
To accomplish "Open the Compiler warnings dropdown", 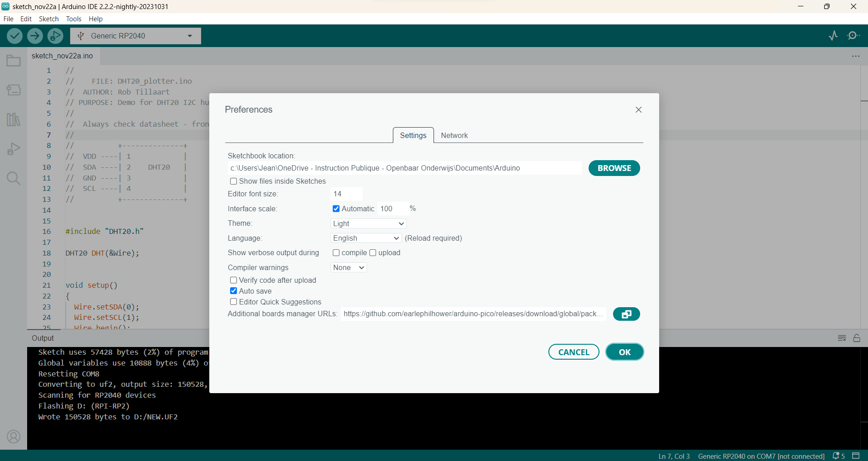I will click(349, 267).
